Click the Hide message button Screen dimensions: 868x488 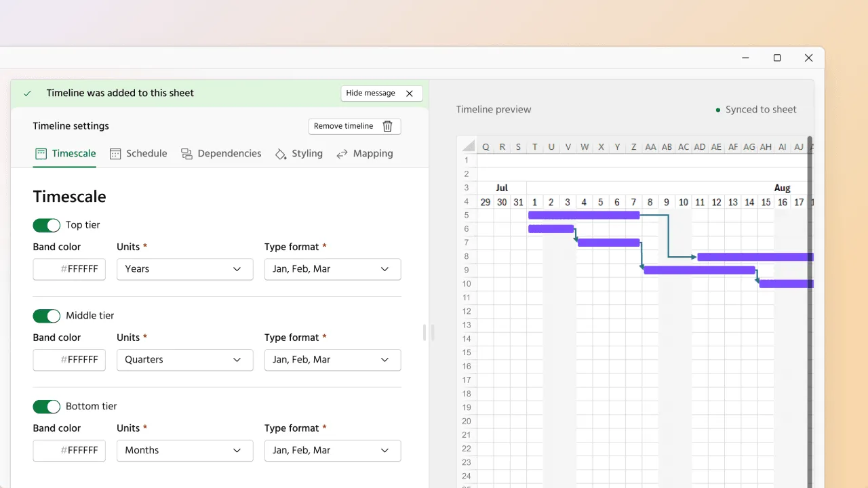(x=371, y=94)
